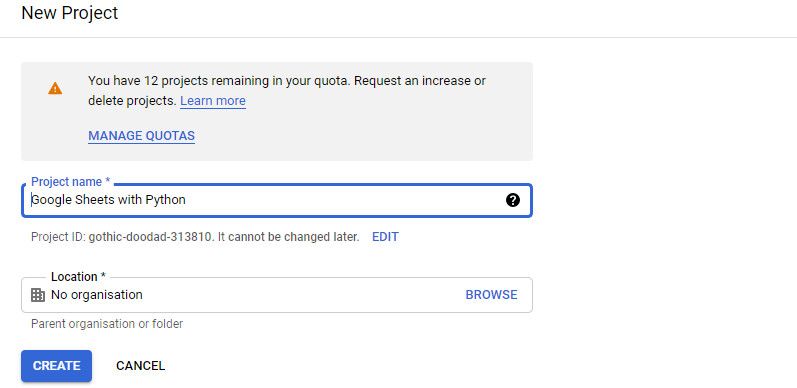
Task: Click the orange warning triangle icon
Action: point(55,88)
